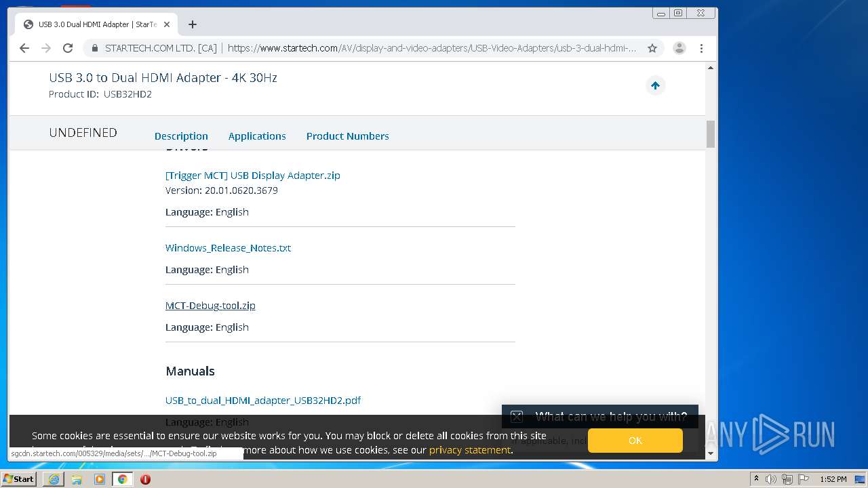This screenshot has width=868, height=488.
Task: Click the 1:52 PM system clock
Action: pyautogui.click(x=833, y=479)
